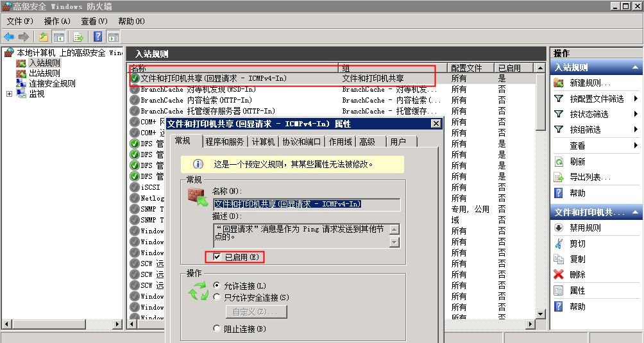The height and width of the screenshot is (343, 644).
Task: Click the 名称(N) rule name input field
Action: click(307, 204)
